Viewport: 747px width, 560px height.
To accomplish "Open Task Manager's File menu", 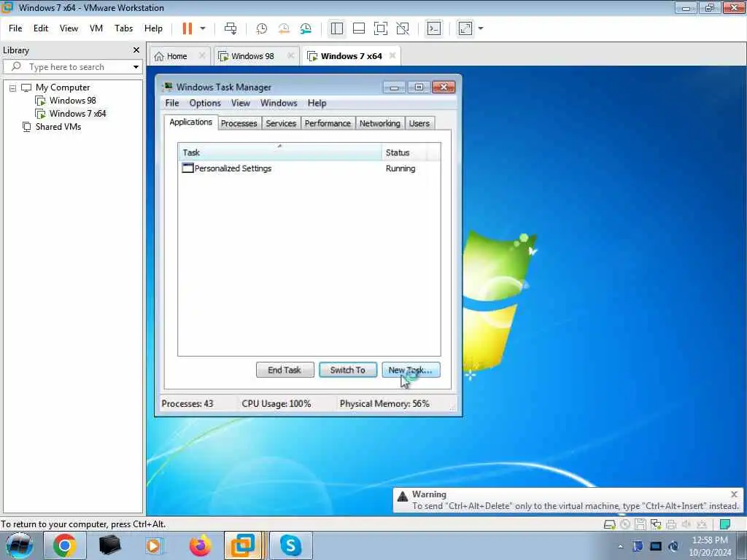I will (172, 104).
